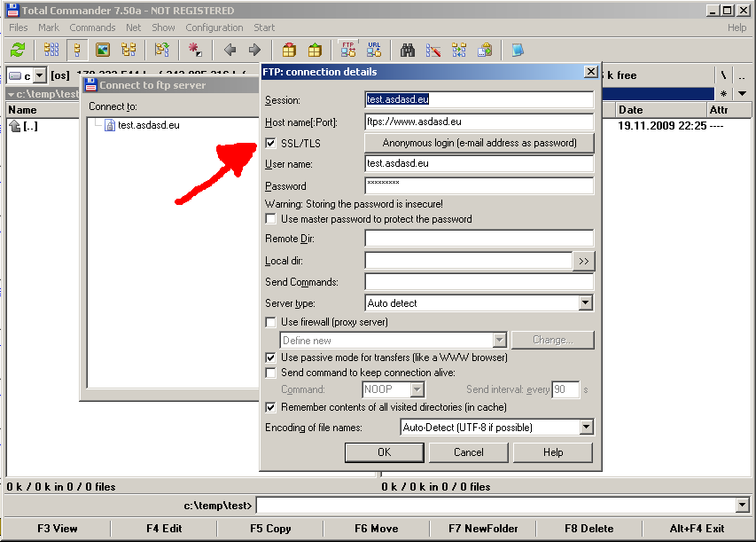
Task: Click the root directory backslash button
Action: (x=723, y=75)
